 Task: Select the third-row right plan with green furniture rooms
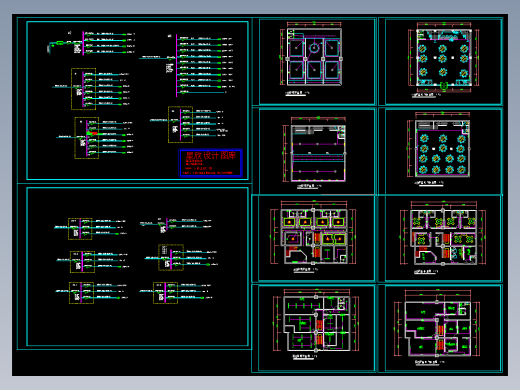tap(443, 238)
